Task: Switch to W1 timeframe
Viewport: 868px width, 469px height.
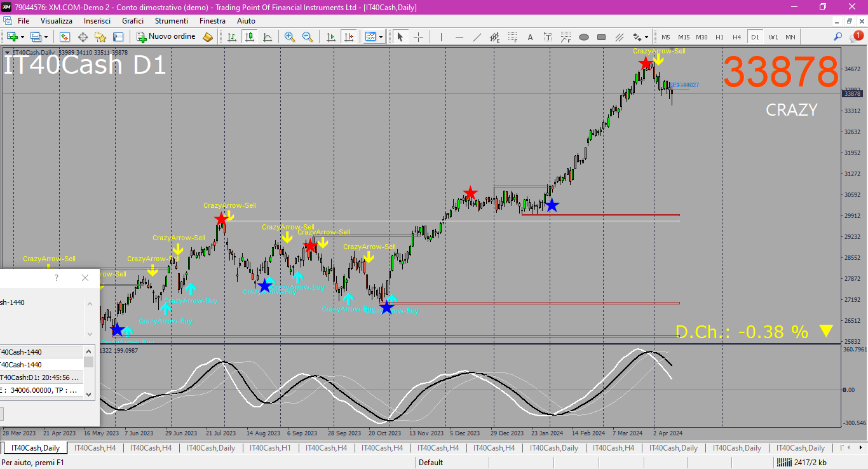Action: click(773, 37)
